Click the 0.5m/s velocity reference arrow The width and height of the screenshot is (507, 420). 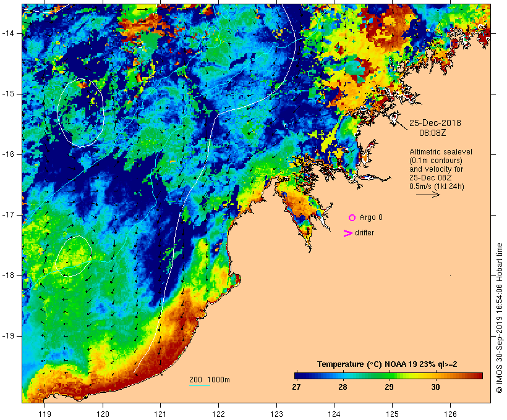click(428, 195)
